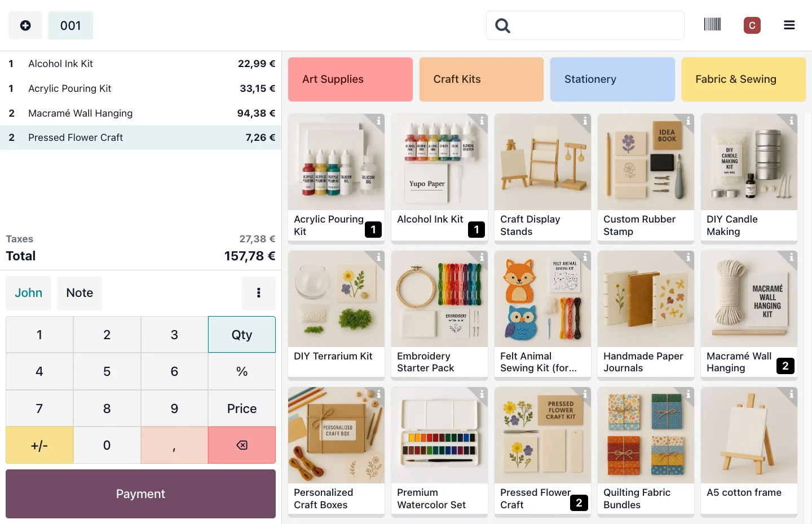Open the user avatar C

752,25
